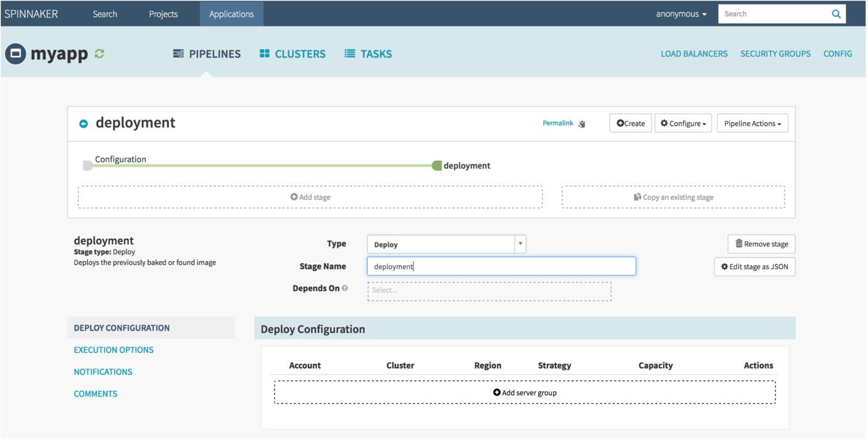Click Add stage

coord(310,197)
